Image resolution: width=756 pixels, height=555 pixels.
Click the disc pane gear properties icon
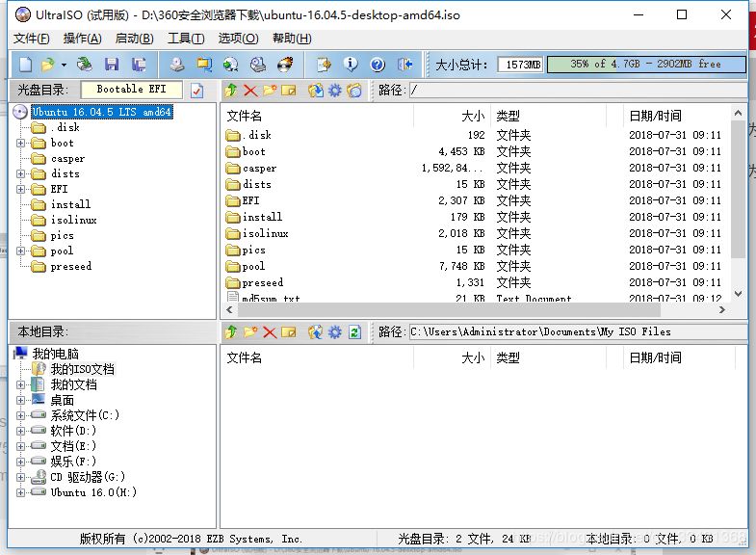[x=334, y=91]
